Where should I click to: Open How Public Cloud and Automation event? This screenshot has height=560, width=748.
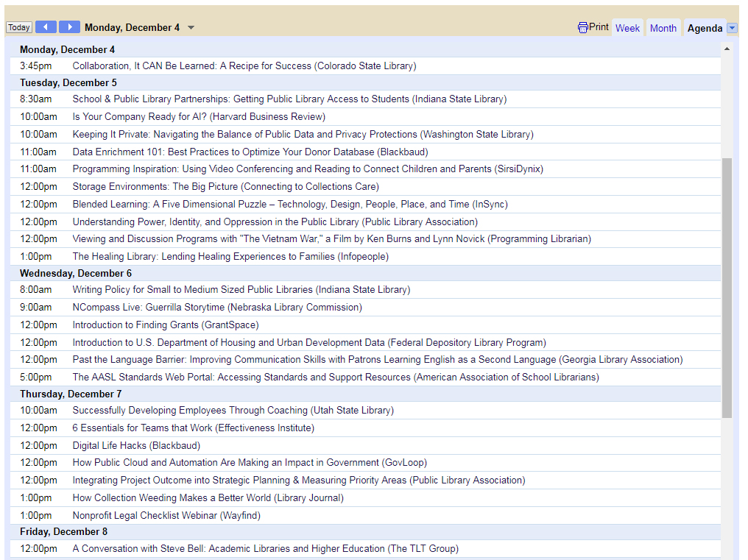point(250,463)
